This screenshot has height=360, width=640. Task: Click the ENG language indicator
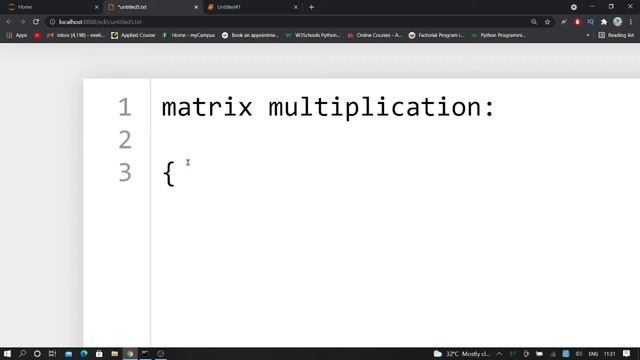593,354
